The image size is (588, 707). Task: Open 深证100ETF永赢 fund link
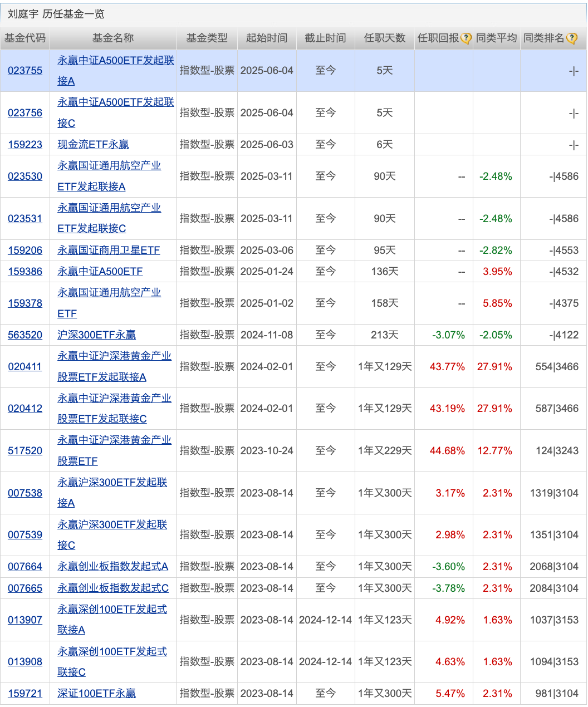click(x=96, y=694)
